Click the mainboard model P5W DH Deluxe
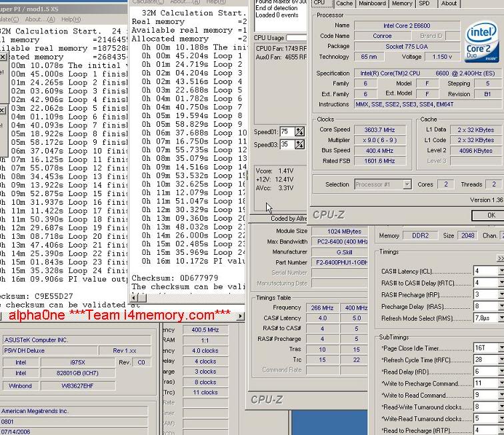This screenshot has height=435, width=504. tap(50, 351)
